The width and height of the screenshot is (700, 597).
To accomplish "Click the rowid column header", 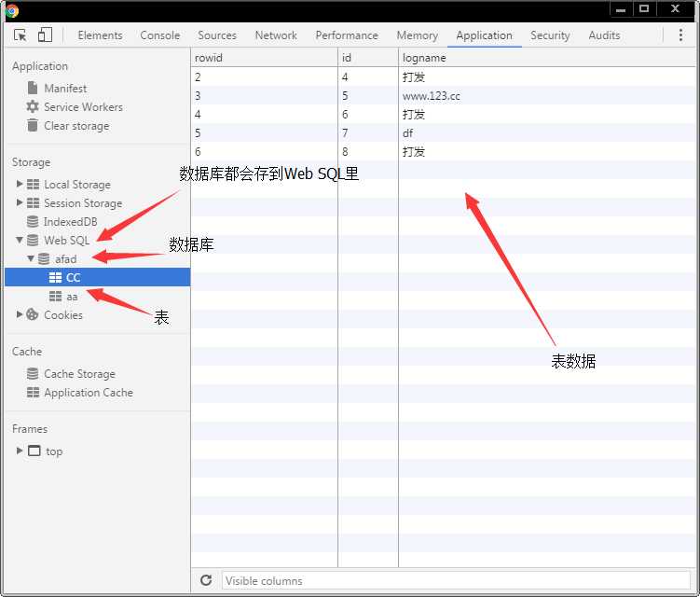I will click(x=264, y=58).
